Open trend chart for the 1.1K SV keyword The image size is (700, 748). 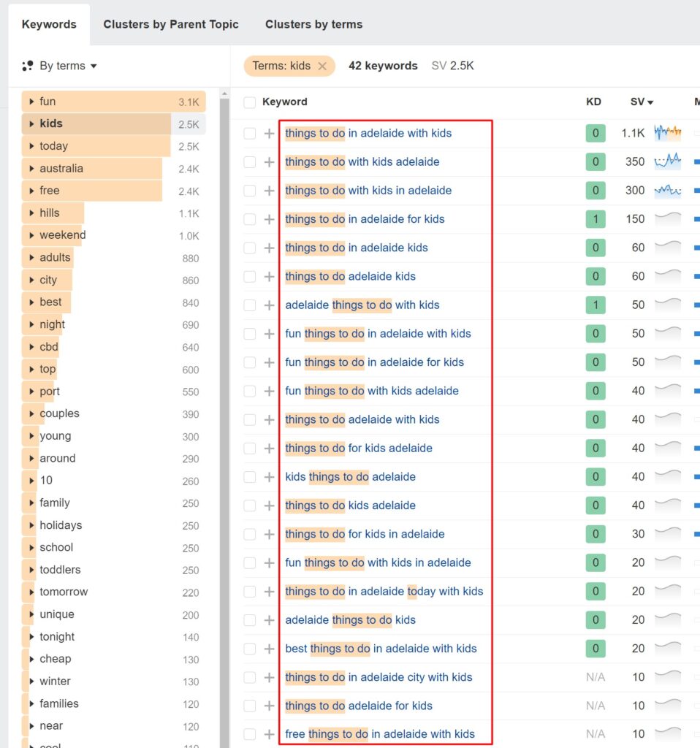point(668,132)
